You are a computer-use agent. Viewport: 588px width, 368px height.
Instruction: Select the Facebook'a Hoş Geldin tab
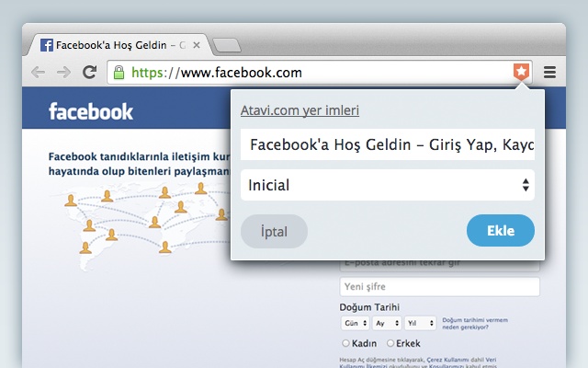tap(118, 45)
